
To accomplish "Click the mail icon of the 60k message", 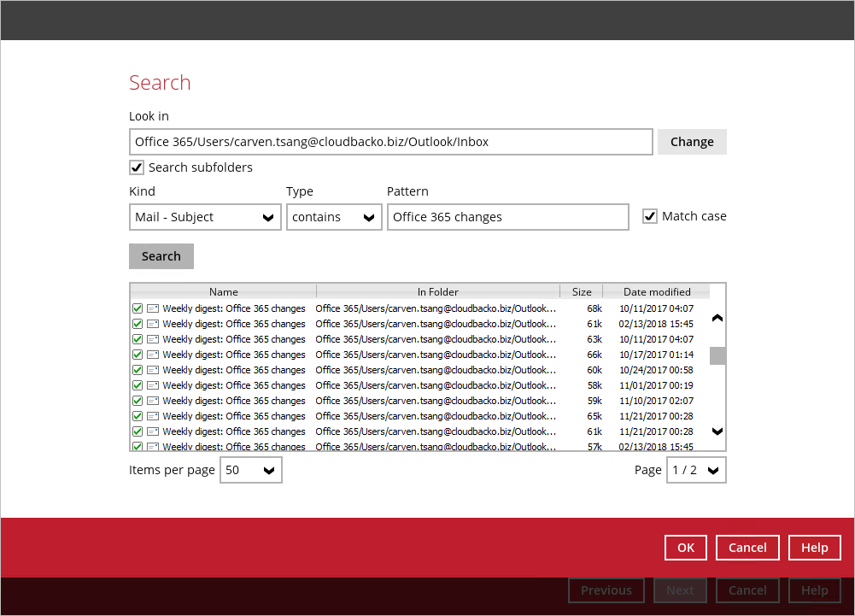I will click(x=153, y=370).
